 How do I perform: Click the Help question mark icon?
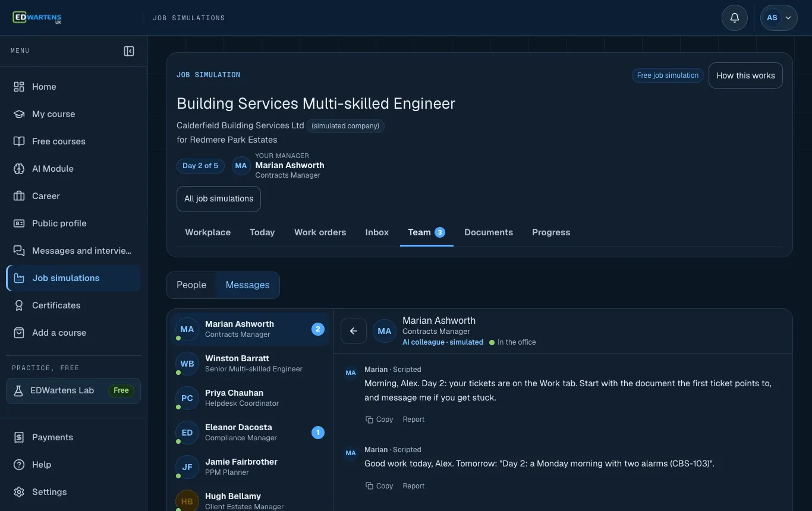pyautogui.click(x=19, y=465)
